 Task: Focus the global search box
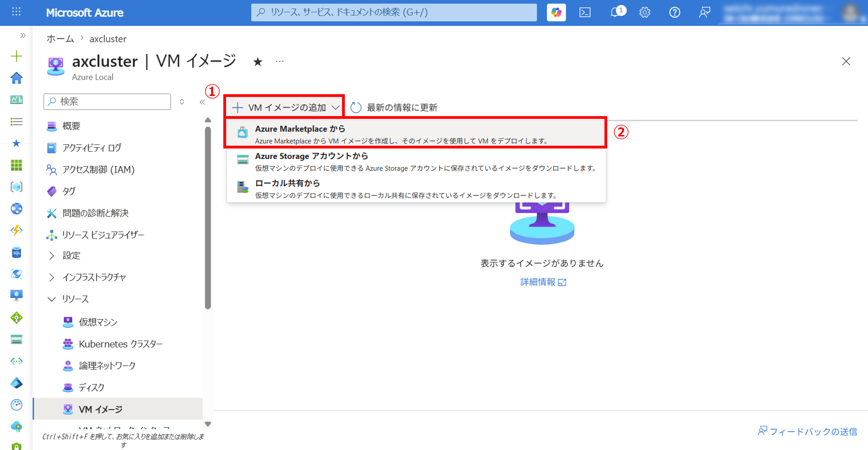[x=394, y=12]
